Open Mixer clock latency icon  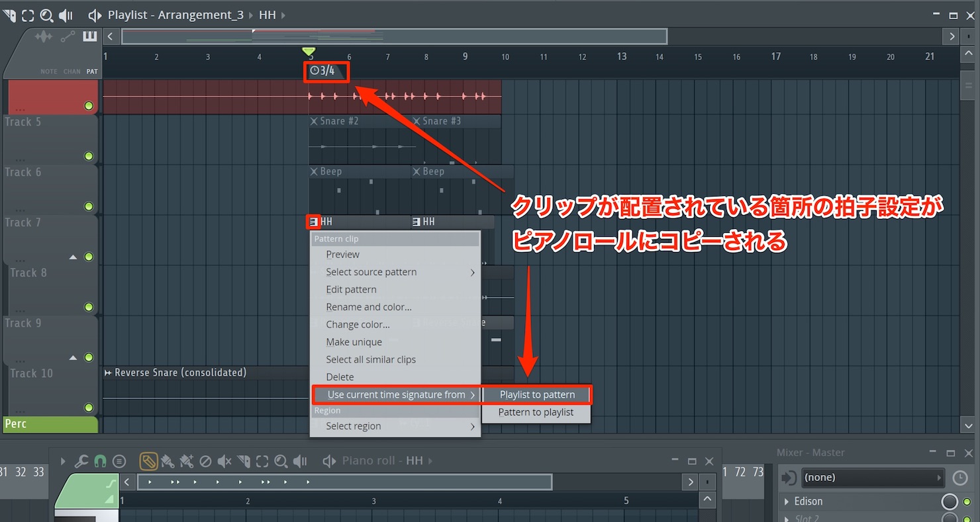pyautogui.click(x=959, y=478)
